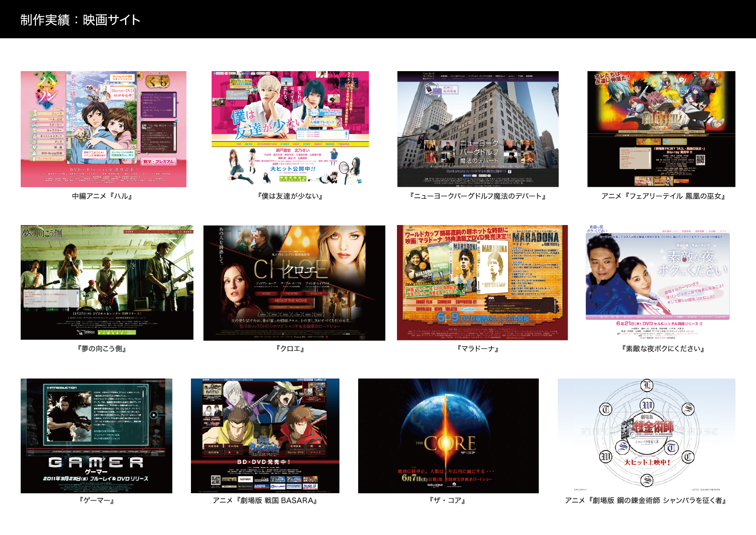Click the top 'L' alchemy circle emblem
Screen dimensions: 756x535
tap(647, 385)
